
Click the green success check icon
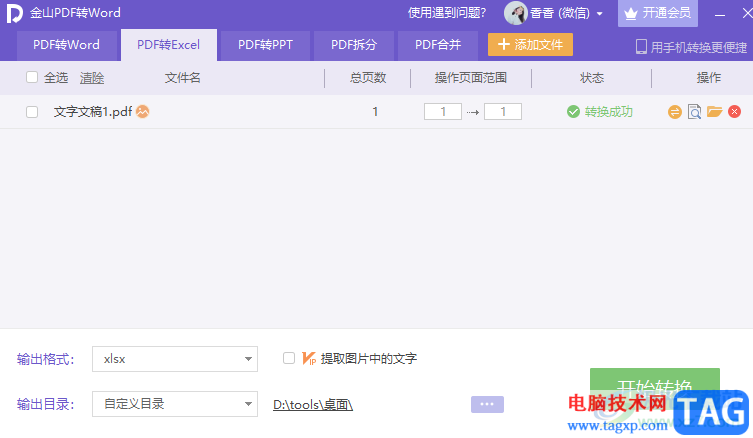click(x=573, y=112)
